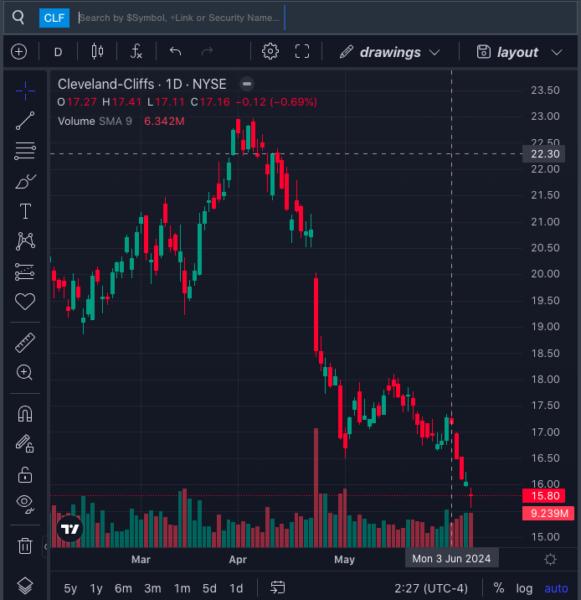Select the brush drawing tool
The height and width of the screenshot is (600, 581).
point(25,181)
